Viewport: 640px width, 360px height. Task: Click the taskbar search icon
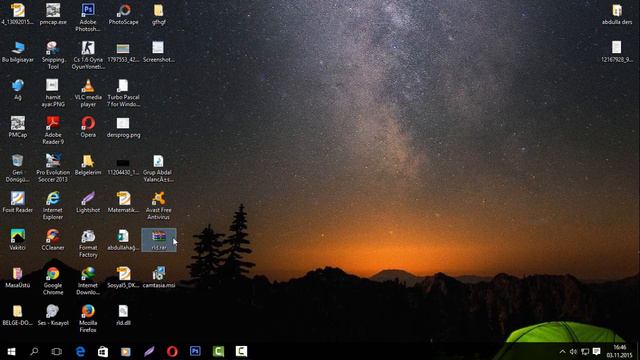(34, 351)
